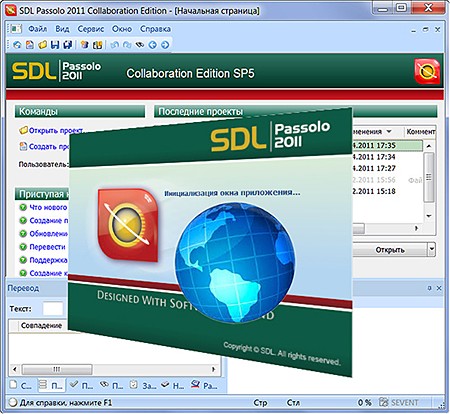Click the binoculars find toolbar icon
The width and height of the screenshot is (450, 414).
tap(140, 45)
